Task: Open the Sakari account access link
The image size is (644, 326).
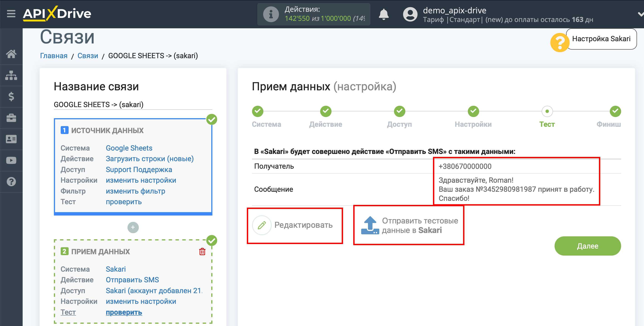Action: pyautogui.click(x=154, y=290)
